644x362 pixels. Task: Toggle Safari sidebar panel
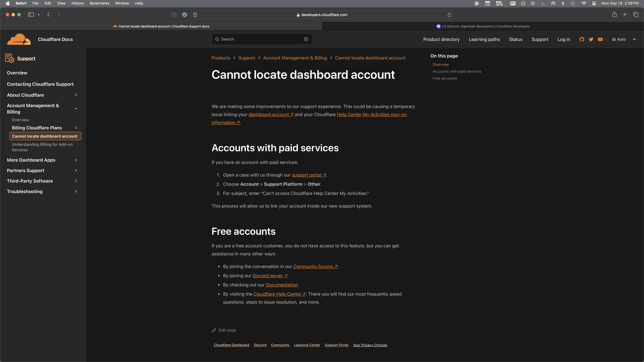[31, 15]
